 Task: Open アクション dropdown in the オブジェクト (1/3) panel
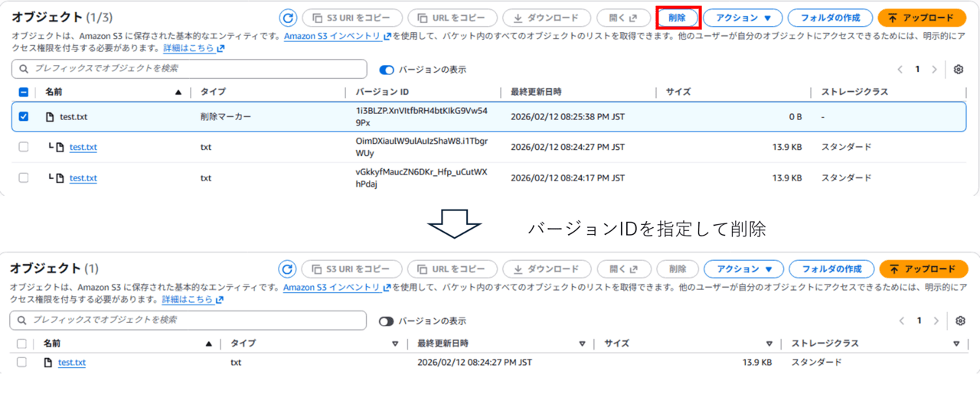pos(743,18)
